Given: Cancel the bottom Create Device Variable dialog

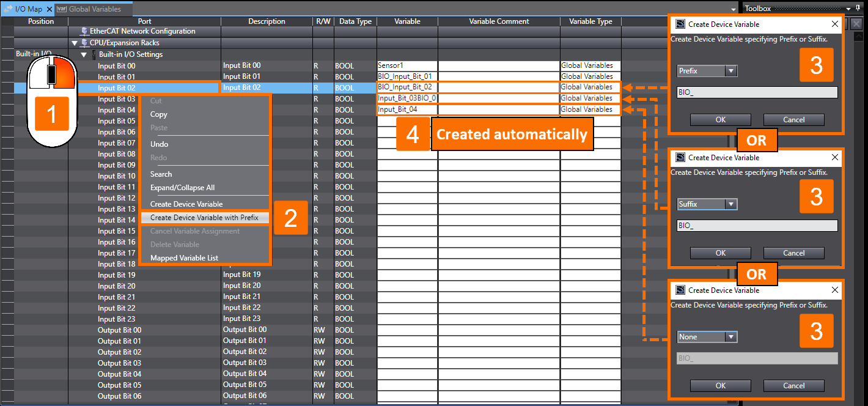Looking at the screenshot, I should coord(793,386).
